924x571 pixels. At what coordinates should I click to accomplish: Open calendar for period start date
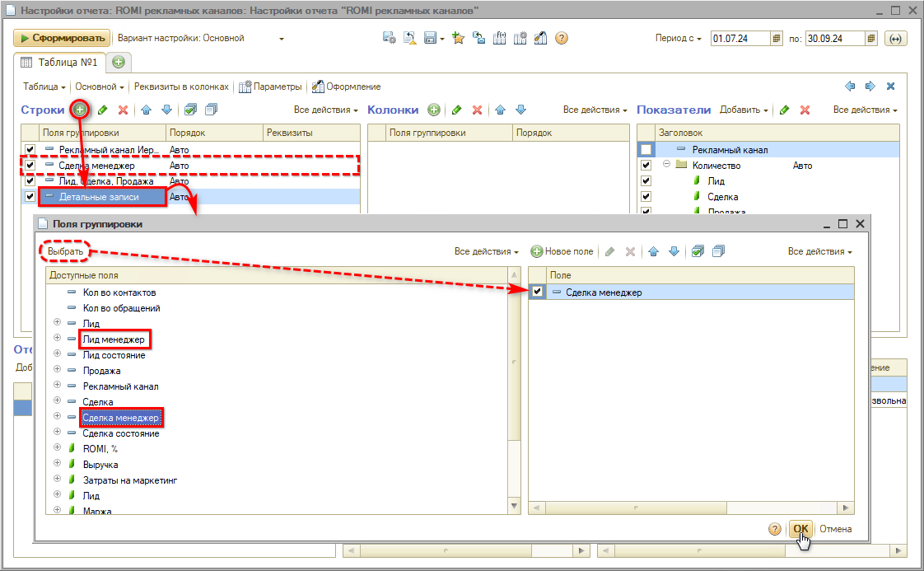(x=776, y=39)
